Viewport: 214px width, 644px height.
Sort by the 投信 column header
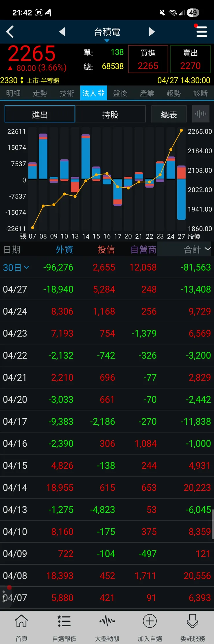tap(106, 249)
